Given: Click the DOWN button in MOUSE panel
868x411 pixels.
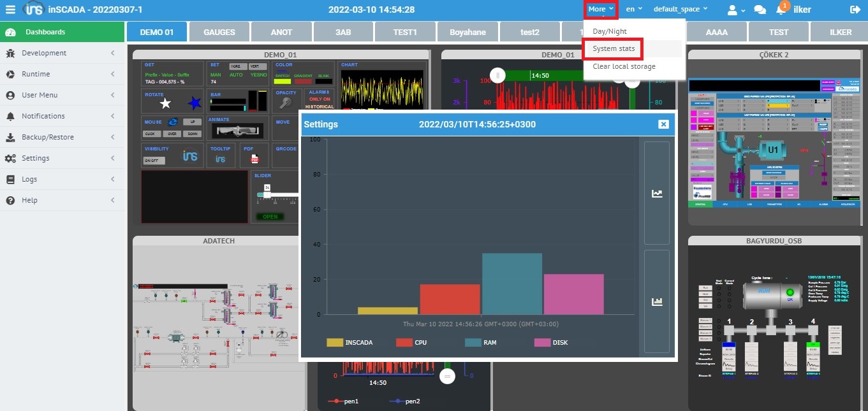Looking at the screenshot, I should 191,134.
